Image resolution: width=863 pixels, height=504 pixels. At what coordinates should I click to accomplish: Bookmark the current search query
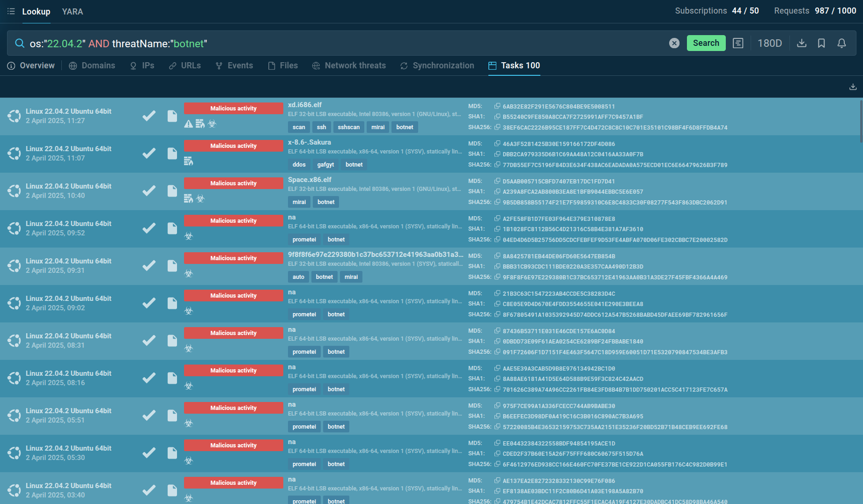click(821, 43)
